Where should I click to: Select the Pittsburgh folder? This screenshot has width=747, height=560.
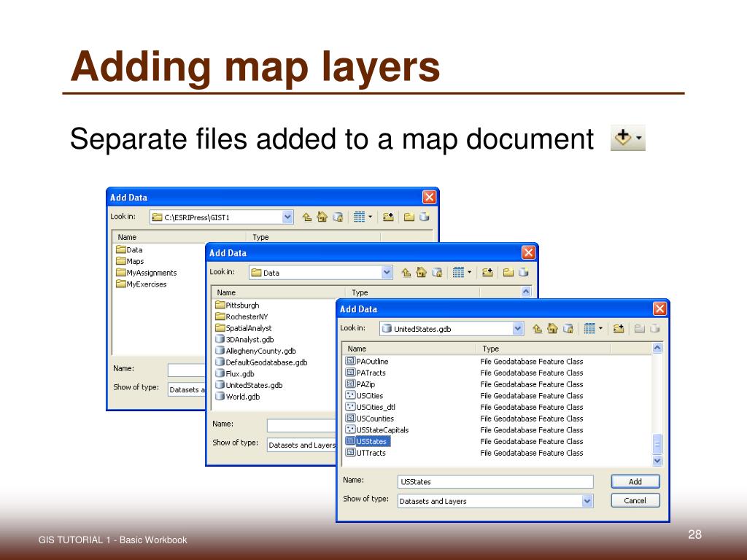pyautogui.click(x=237, y=306)
